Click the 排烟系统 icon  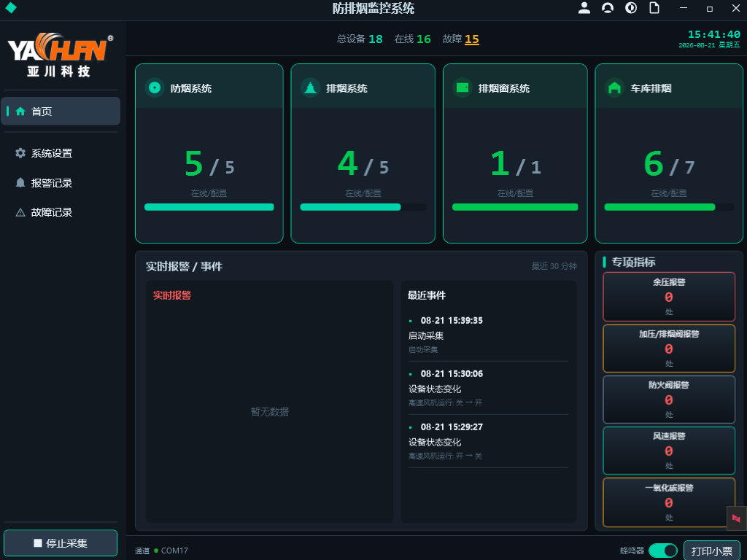click(x=310, y=87)
